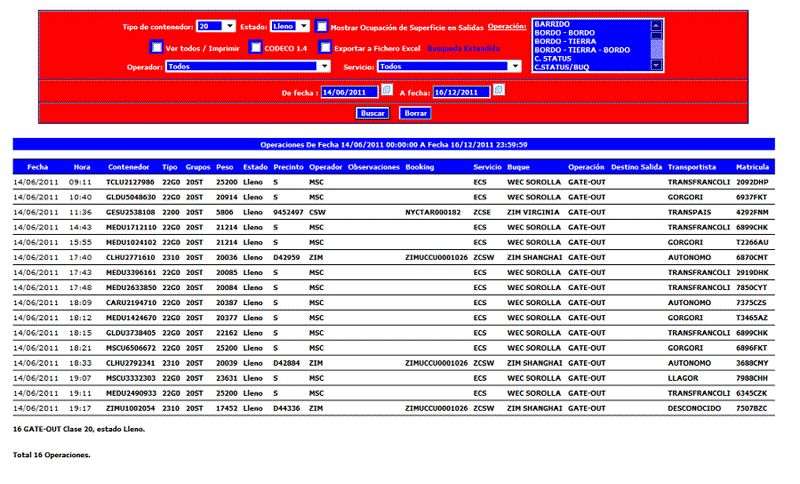Pick BORDO - TIERRA - BORDO option
The height and width of the screenshot is (484, 800).
[582, 50]
